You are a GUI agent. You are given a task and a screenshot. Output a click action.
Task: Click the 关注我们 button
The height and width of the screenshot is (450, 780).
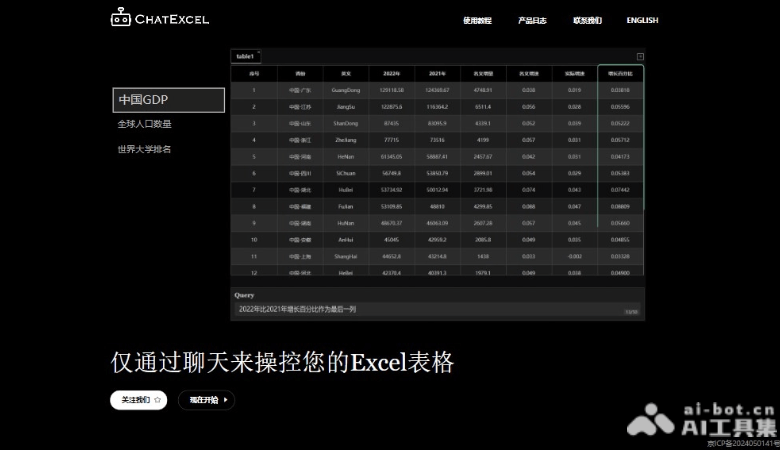[x=139, y=400]
